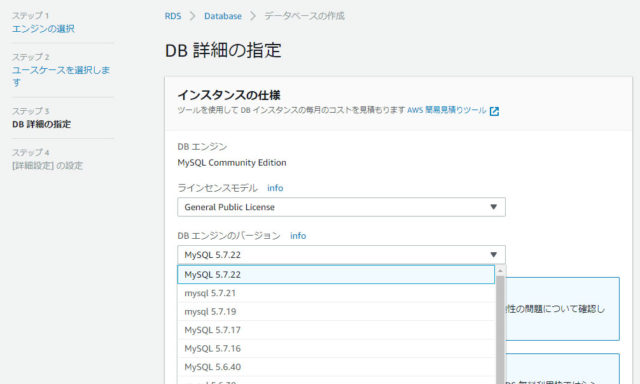
Task: Click info next to DB エンジンのバージョン
Action: click(x=298, y=235)
